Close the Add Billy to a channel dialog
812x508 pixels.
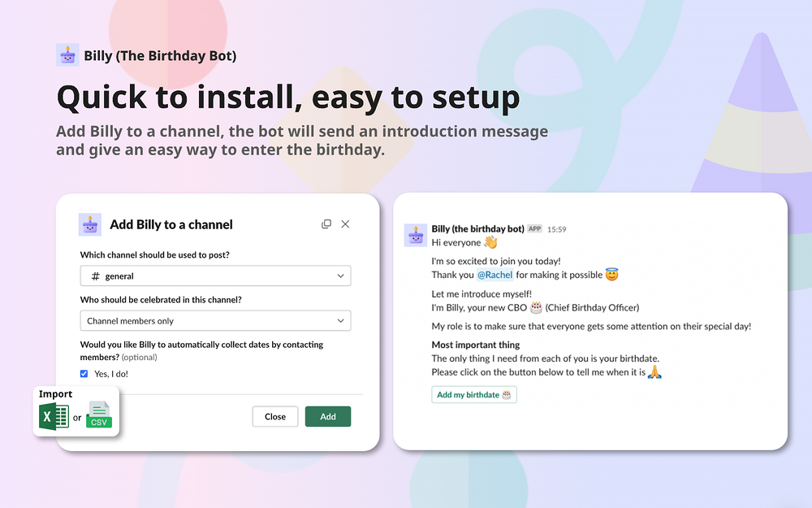(x=345, y=224)
